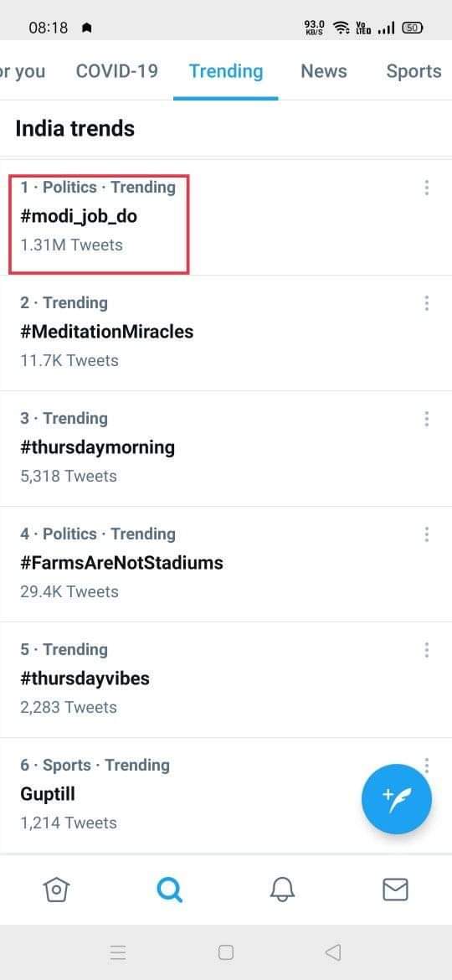Tap Android home square button
Image resolution: width=452 pixels, height=980 pixels.
pyautogui.click(x=226, y=952)
